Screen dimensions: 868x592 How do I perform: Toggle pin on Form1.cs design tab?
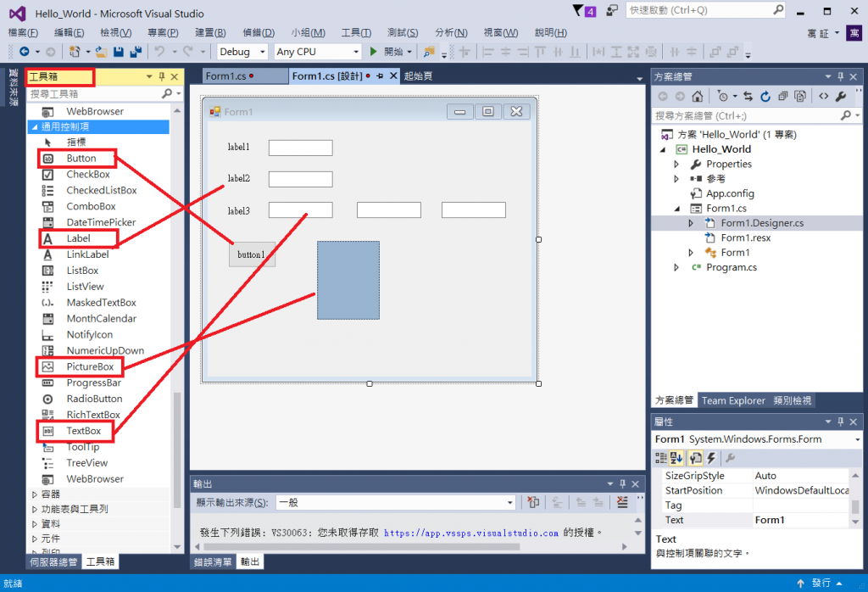pyautogui.click(x=380, y=75)
